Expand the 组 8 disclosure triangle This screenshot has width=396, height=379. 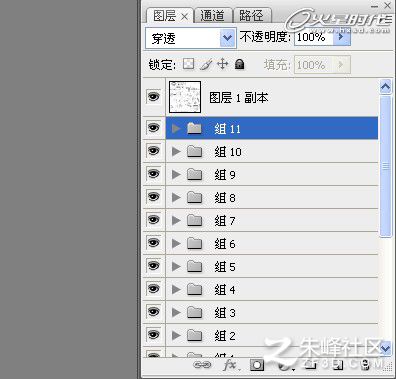(x=176, y=198)
